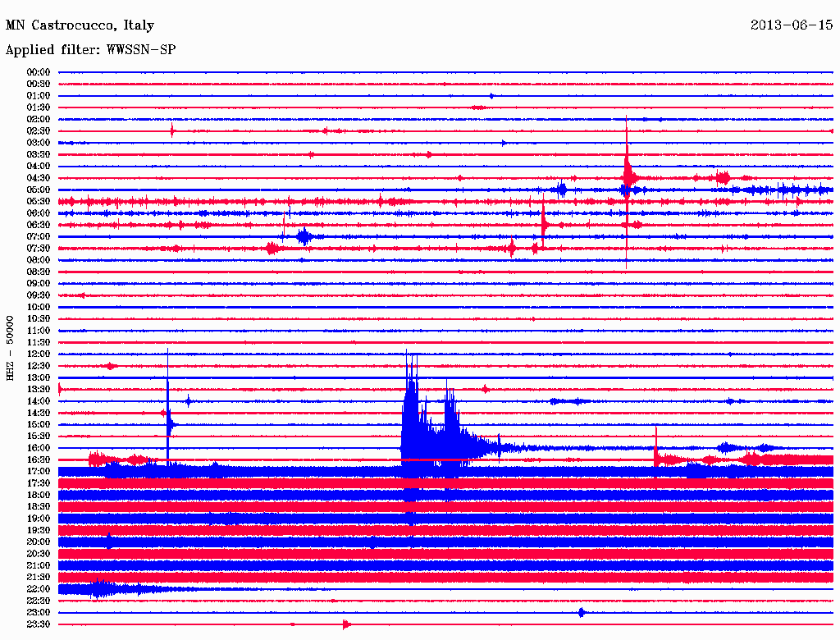Select the 16:30 time label
Image resolution: width=840 pixels, height=640 pixels.
pyautogui.click(x=39, y=459)
